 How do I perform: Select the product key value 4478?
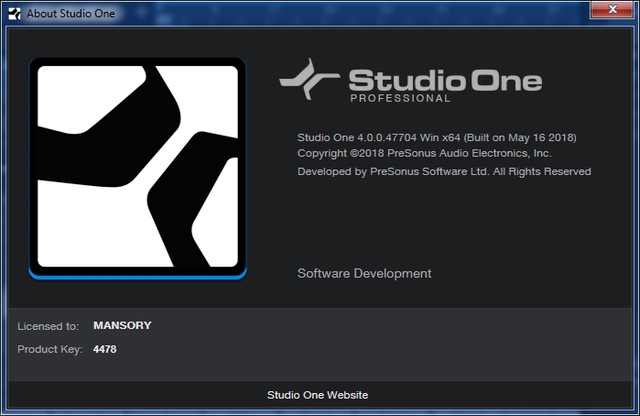(105, 349)
